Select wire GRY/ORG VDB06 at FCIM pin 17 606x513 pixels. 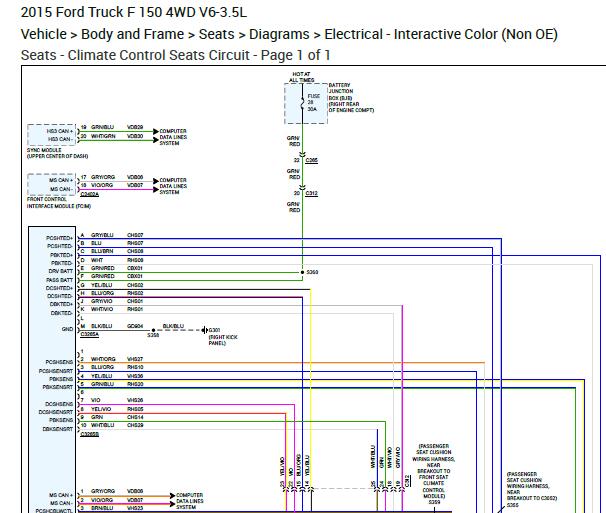pos(117,177)
